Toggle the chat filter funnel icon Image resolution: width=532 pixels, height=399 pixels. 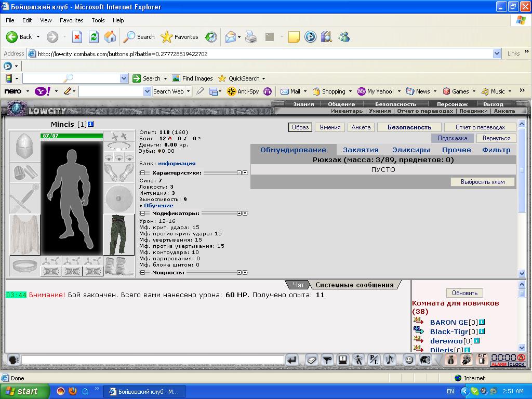click(327, 360)
